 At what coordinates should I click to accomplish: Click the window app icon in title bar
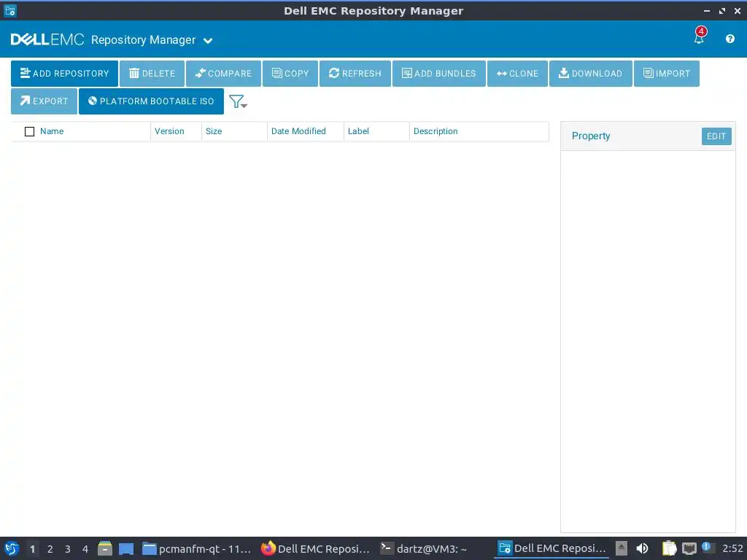pyautogui.click(x=10, y=10)
